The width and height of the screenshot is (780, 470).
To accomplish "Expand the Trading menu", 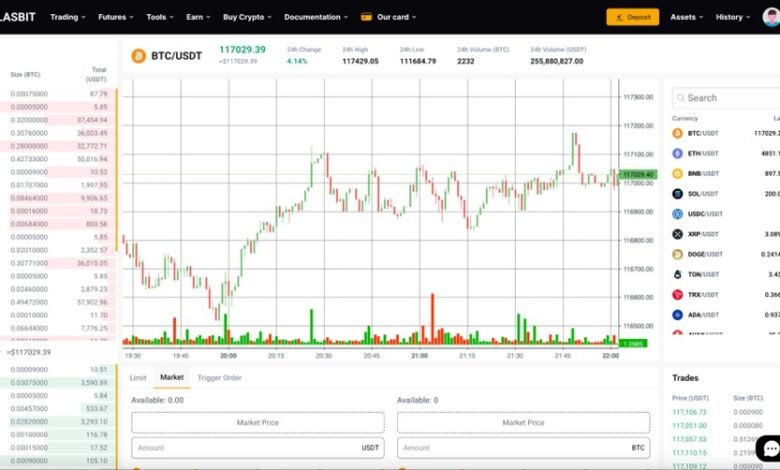I will coord(68,17).
